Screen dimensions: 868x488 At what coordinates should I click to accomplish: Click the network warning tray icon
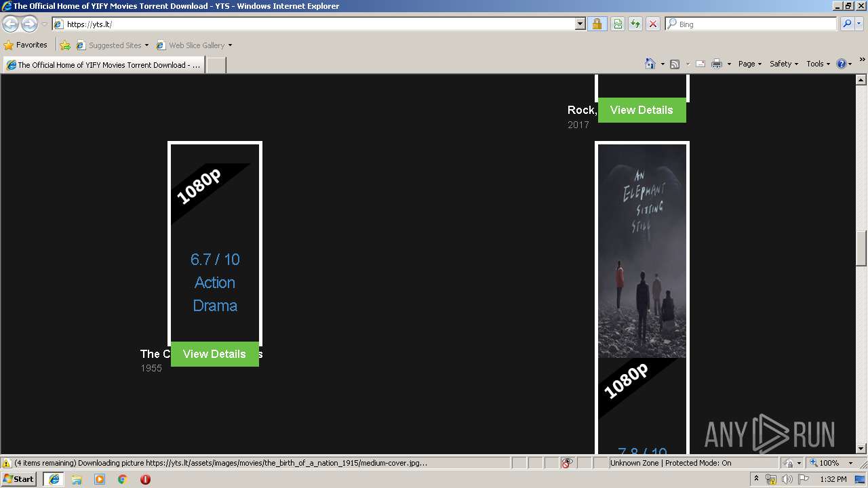(771, 479)
